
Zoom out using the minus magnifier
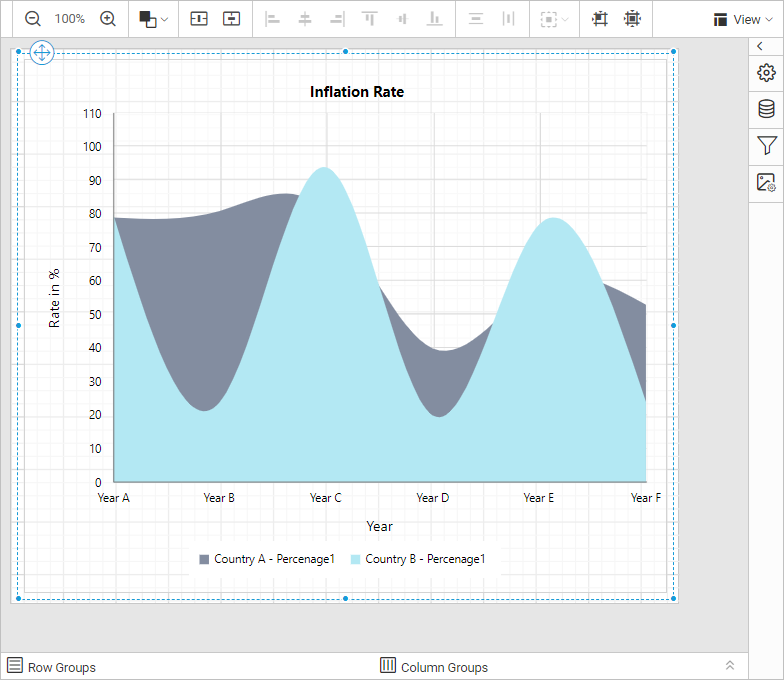click(x=33, y=19)
